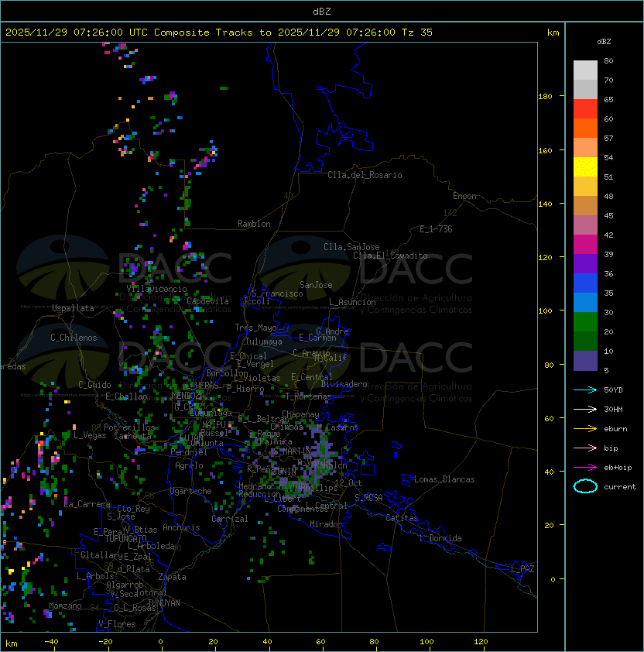Select the light gray 70-80 dBZ swatch
The image size is (644, 652).
point(585,70)
